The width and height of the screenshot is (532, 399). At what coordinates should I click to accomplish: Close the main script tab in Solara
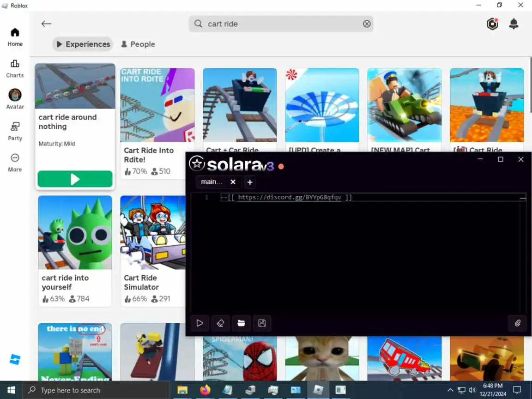pyautogui.click(x=233, y=182)
